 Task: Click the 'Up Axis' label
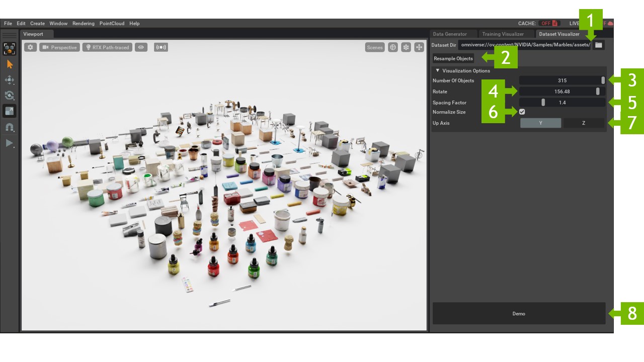click(x=441, y=123)
